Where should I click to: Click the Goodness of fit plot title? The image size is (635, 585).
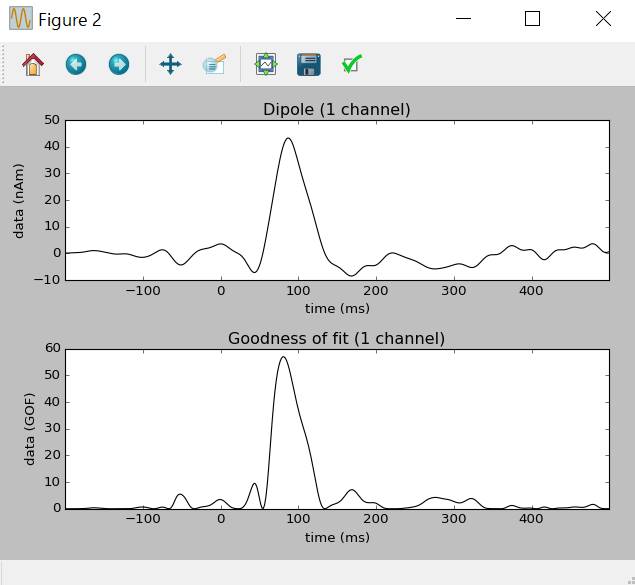(x=336, y=338)
